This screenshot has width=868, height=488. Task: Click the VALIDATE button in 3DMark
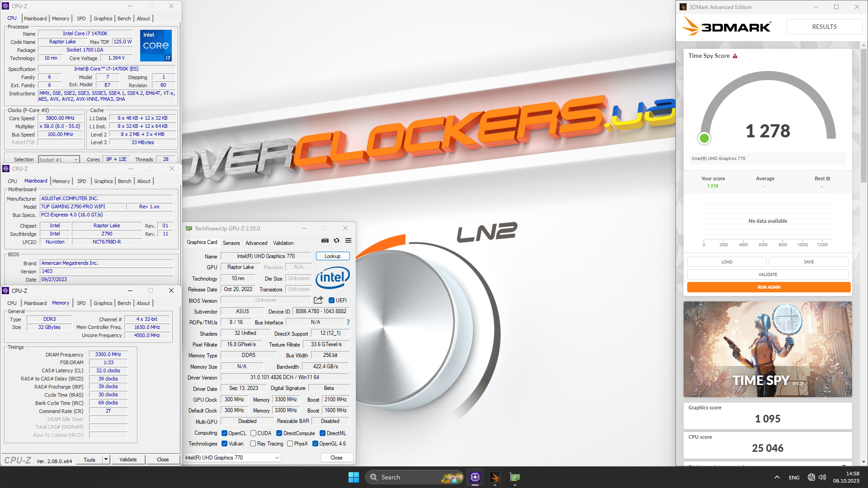pyautogui.click(x=768, y=274)
